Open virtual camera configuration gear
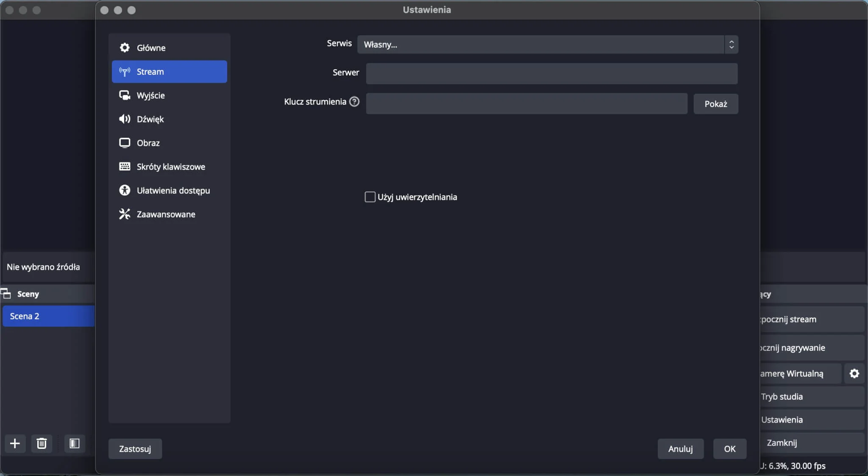 855,374
